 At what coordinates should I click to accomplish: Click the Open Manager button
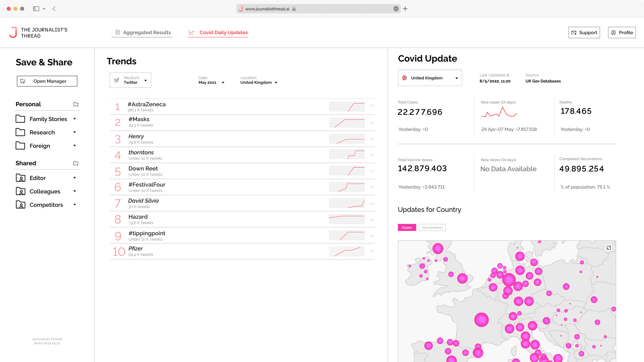[x=47, y=81]
